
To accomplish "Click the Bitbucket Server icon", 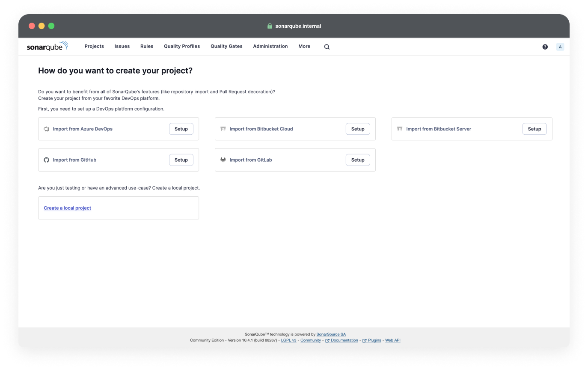I will pos(400,129).
